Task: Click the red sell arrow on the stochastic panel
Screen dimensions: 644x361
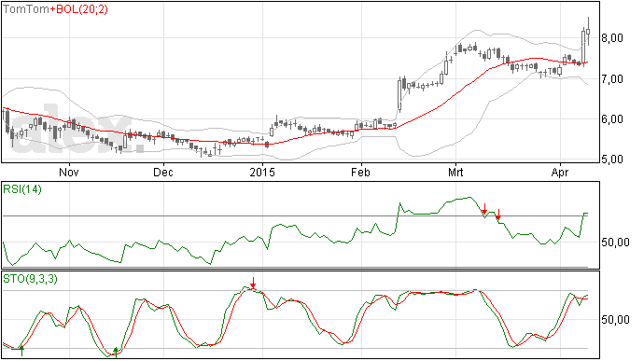Action: (x=254, y=283)
